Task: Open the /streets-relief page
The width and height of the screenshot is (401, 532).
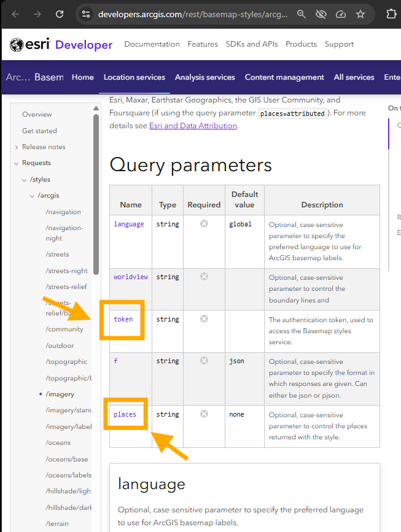Action: [x=66, y=287]
